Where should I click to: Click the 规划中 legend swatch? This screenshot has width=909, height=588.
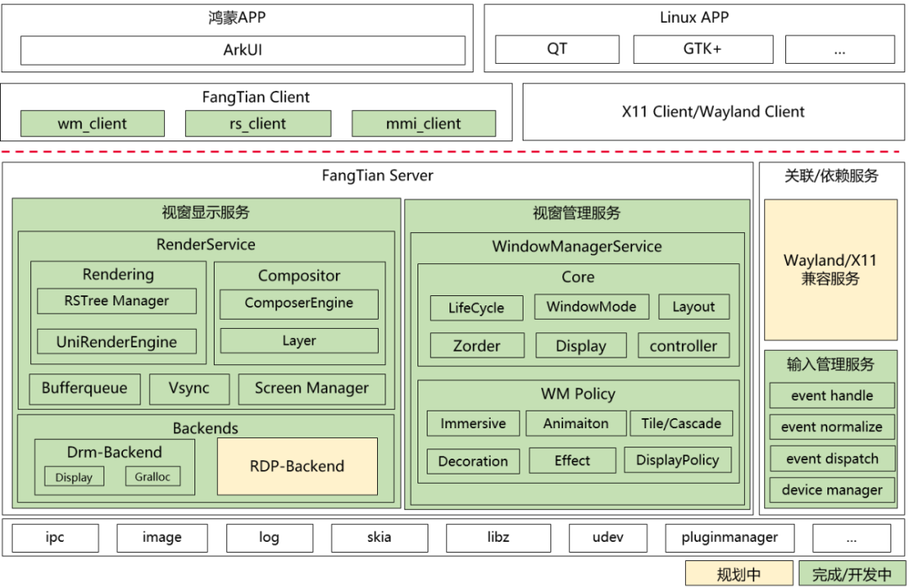point(739,574)
